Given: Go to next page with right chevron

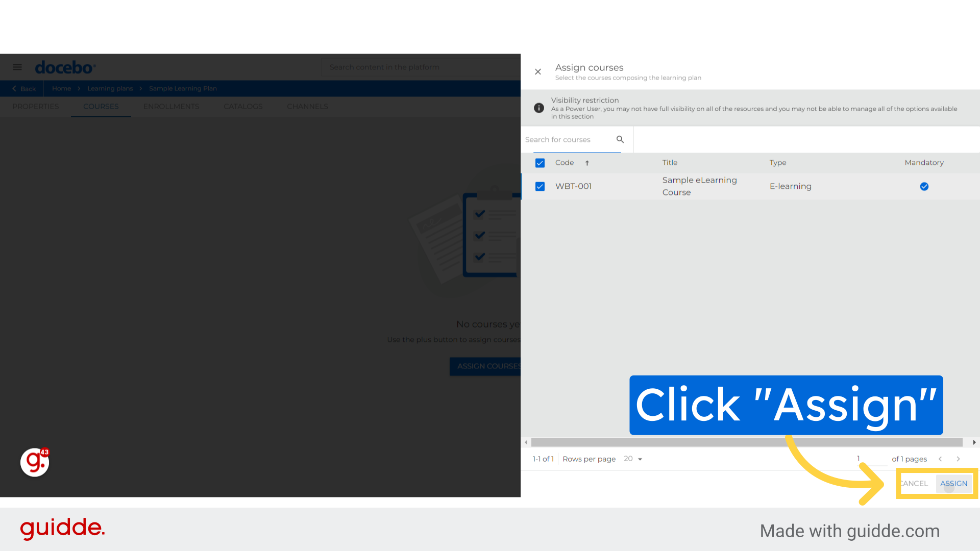Looking at the screenshot, I should pyautogui.click(x=958, y=459).
